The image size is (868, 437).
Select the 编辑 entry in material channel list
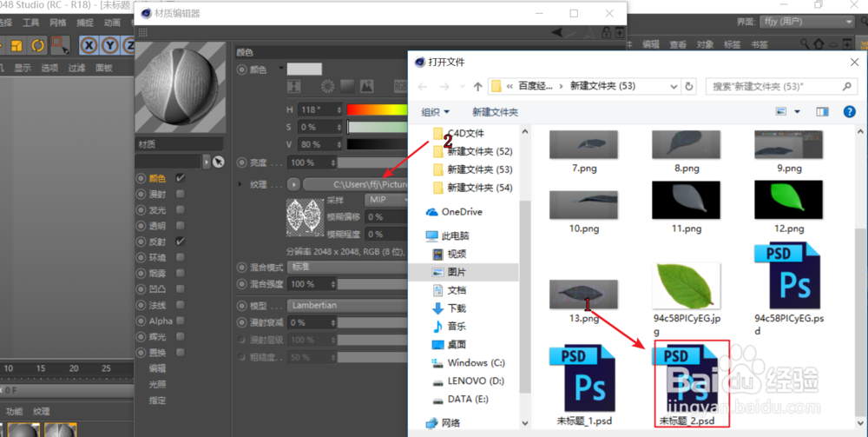point(157,368)
